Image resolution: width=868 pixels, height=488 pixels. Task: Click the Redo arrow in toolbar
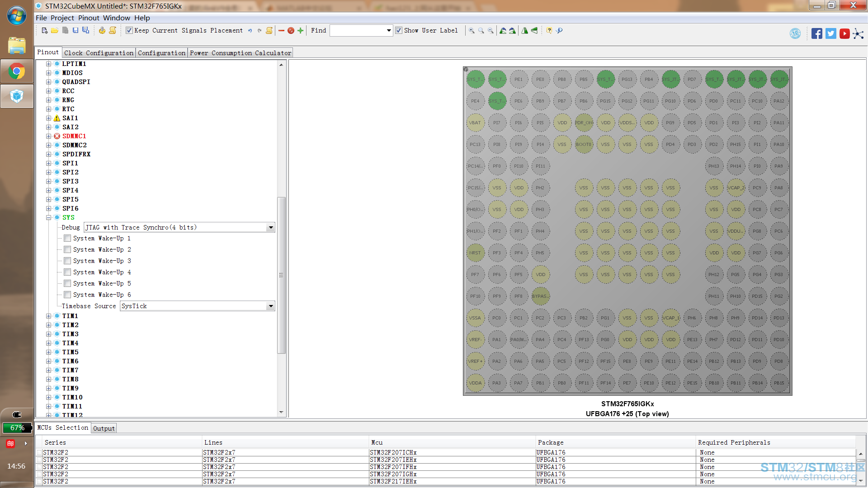point(259,30)
